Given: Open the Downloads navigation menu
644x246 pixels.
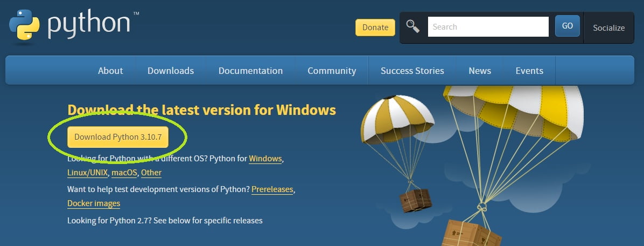Looking at the screenshot, I should coord(171,71).
